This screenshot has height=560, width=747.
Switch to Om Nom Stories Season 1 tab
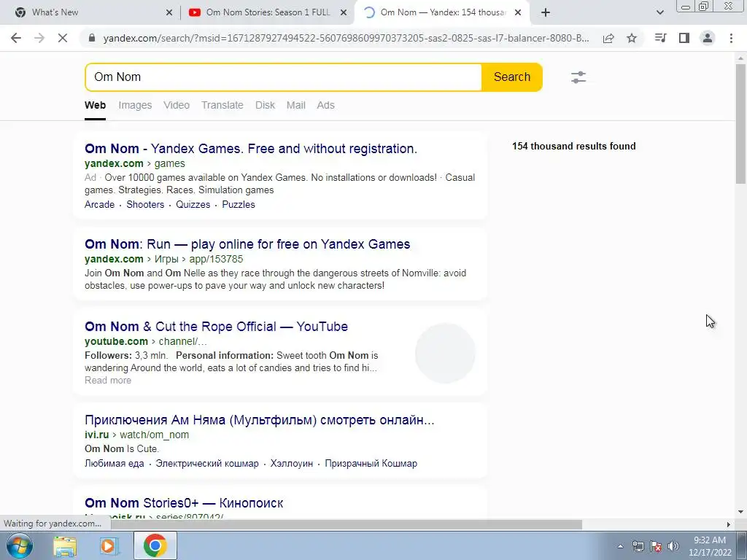pos(268,12)
